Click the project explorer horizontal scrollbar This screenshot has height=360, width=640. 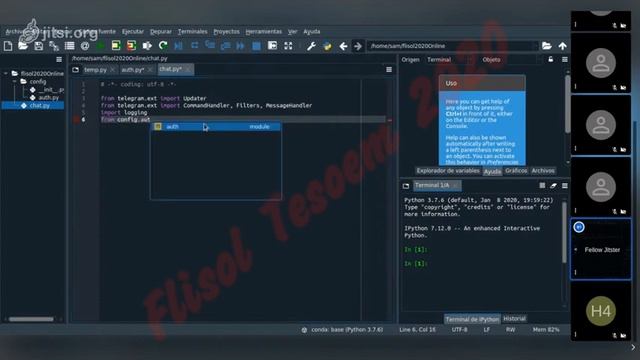click(x=31, y=319)
